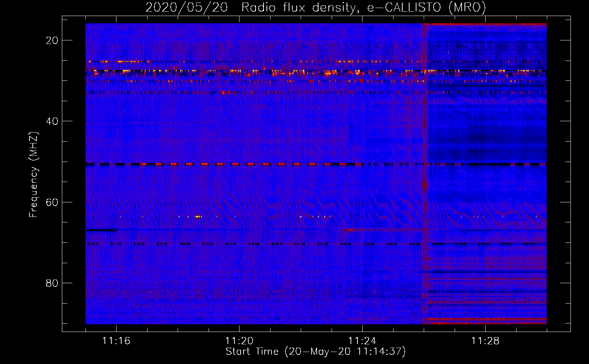Click the frequency tick label "60"
The height and width of the screenshot is (364, 589).
pyautogui.click(x=52, y=202)
